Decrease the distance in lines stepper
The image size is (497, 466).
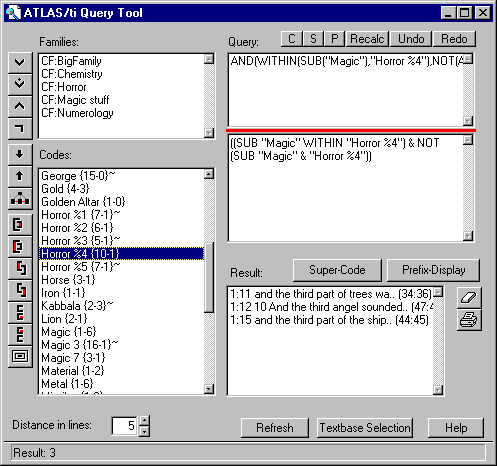144,431
